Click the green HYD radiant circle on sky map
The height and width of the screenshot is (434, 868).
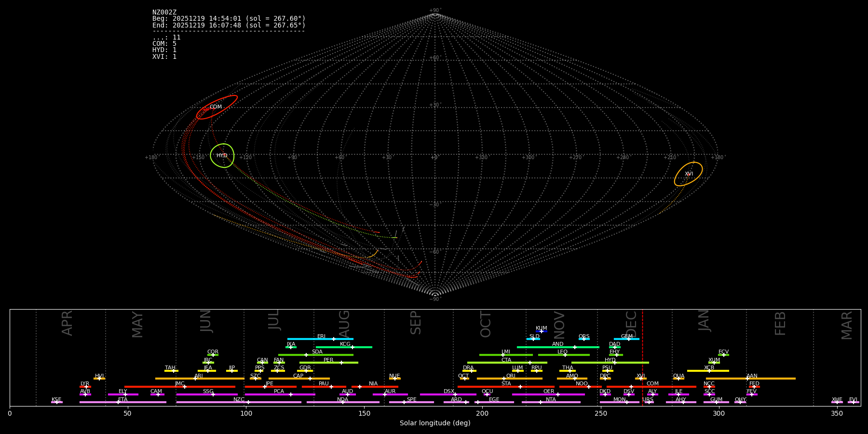222,156
